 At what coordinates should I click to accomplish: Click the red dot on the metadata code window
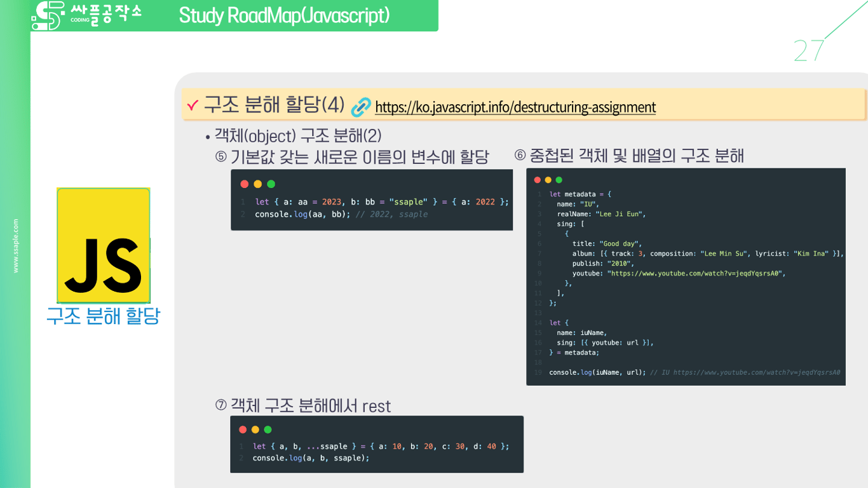[537, 180]
